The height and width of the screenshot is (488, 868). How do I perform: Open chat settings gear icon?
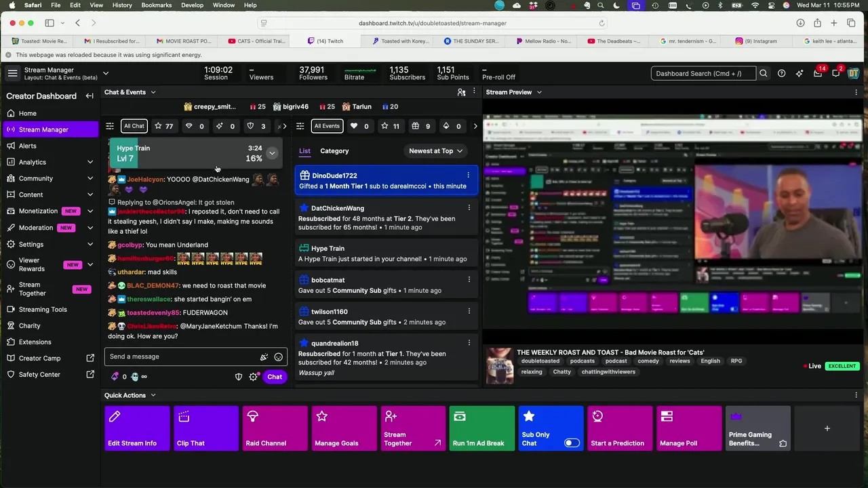(253, 377)
